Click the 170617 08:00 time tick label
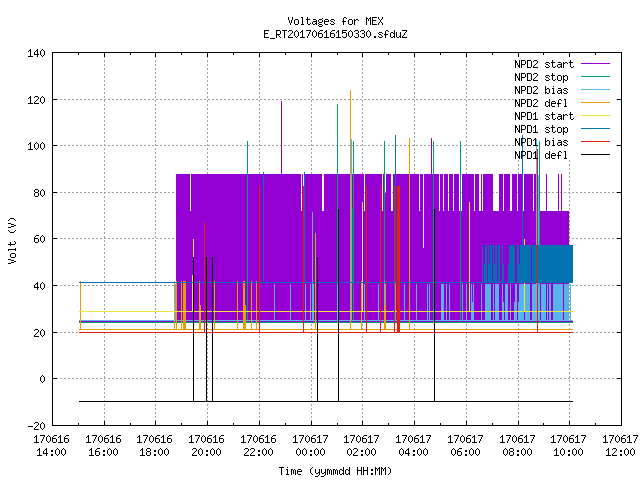This screenshot has width=640, height=480. (518, 446)
